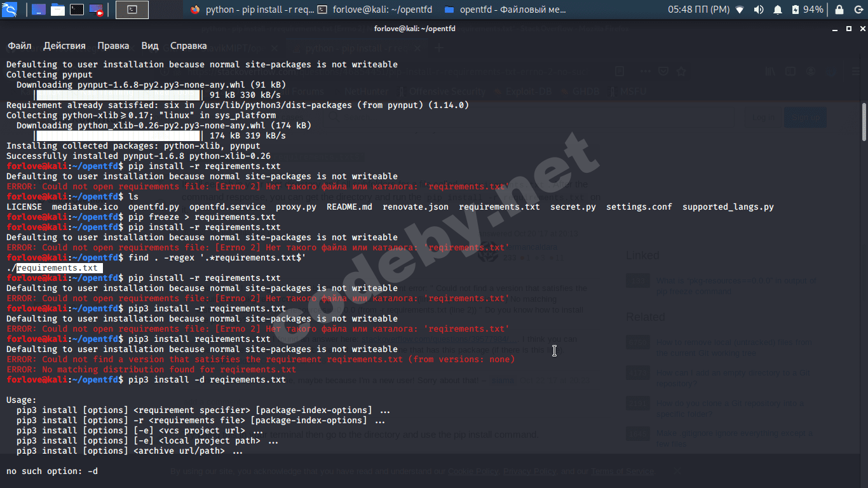Click 'LICENSE' in the ls output
Viewport: 868px width, 488px height.
24,207
